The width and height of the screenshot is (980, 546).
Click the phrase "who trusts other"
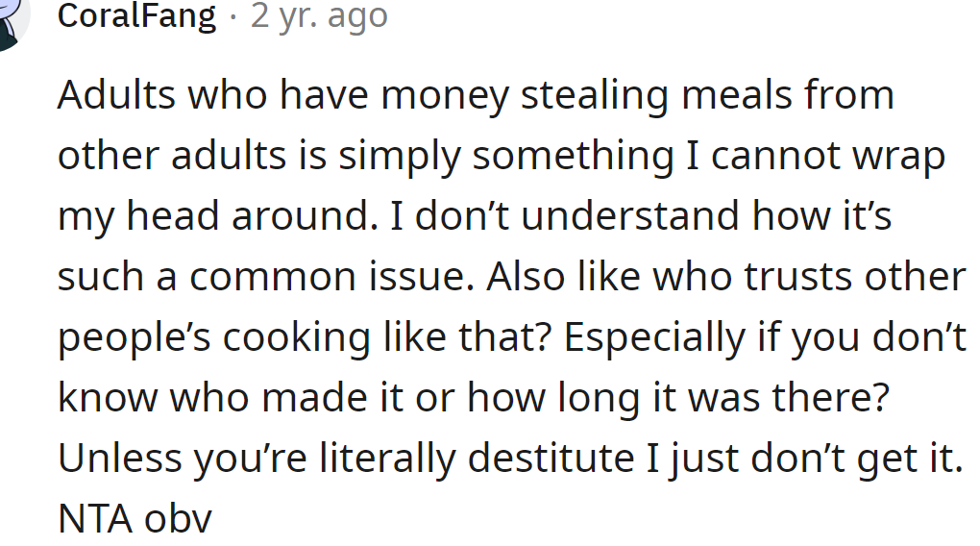(809, 277)
